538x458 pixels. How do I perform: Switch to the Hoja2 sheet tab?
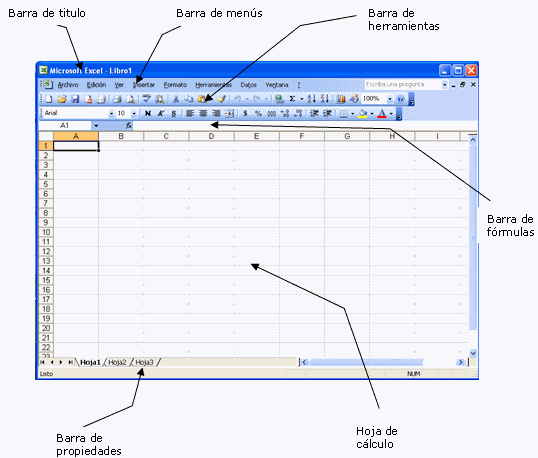tap(117, 362)
